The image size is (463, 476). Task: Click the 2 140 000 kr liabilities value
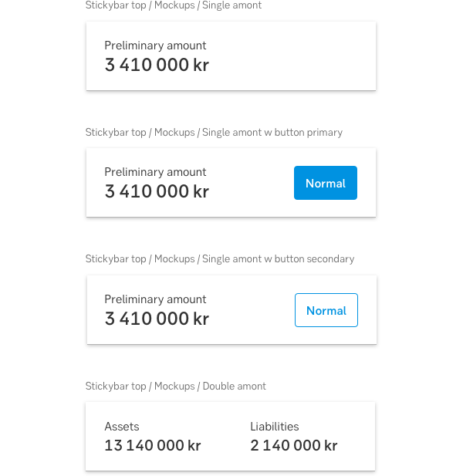coord(293,445)
